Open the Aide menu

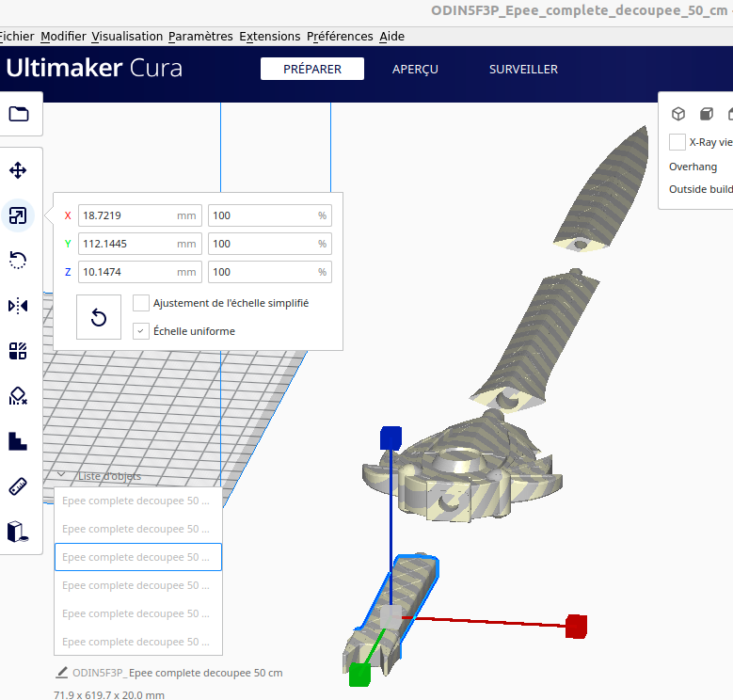[391, 36]
